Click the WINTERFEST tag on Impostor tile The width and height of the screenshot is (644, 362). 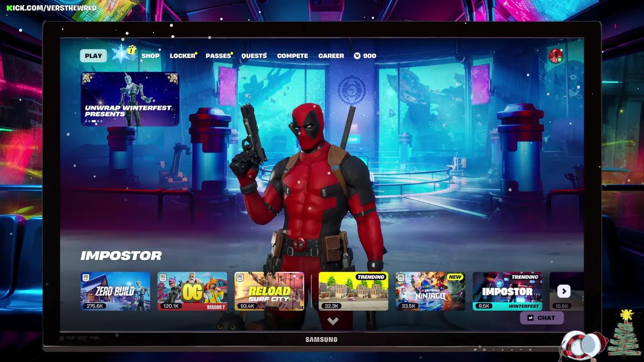523,306
